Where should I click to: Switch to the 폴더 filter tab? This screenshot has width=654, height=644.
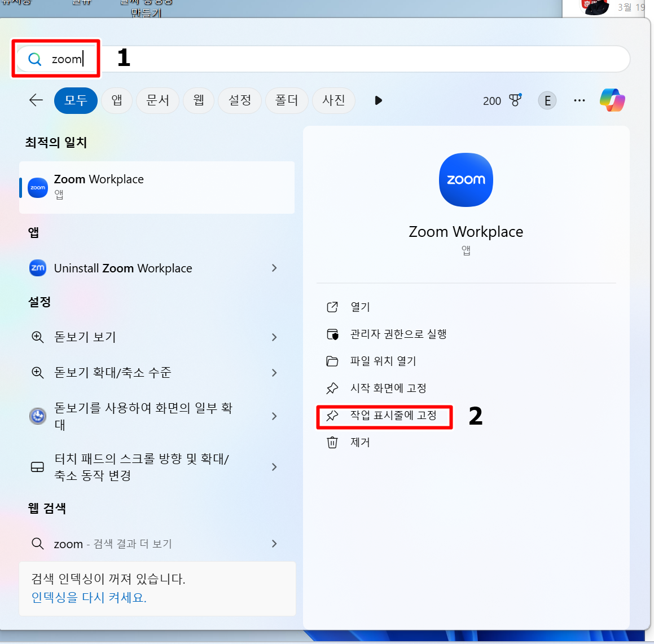287,100
